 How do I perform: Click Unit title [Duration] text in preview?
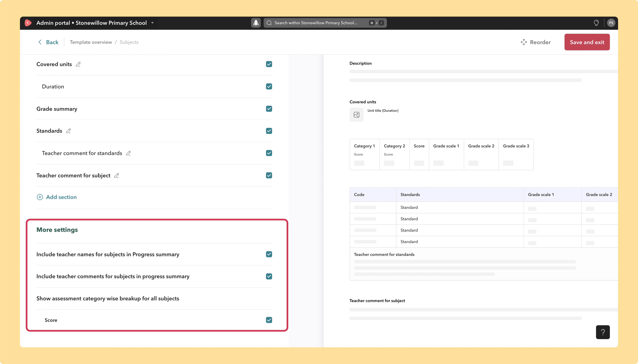[x=383, y=111]
